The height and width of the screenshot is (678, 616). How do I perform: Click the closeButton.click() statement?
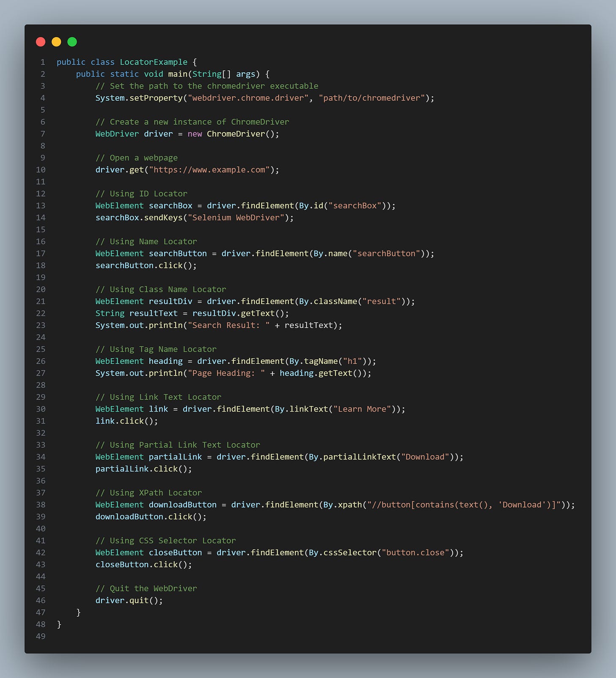coord(144,565)
